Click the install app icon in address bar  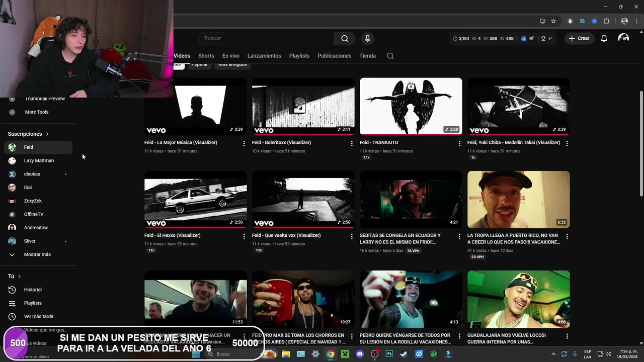[x=542, y=21]
